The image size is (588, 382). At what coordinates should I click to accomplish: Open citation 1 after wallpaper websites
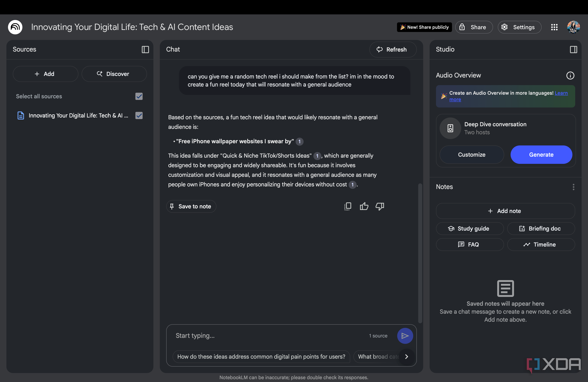(299, 142)
